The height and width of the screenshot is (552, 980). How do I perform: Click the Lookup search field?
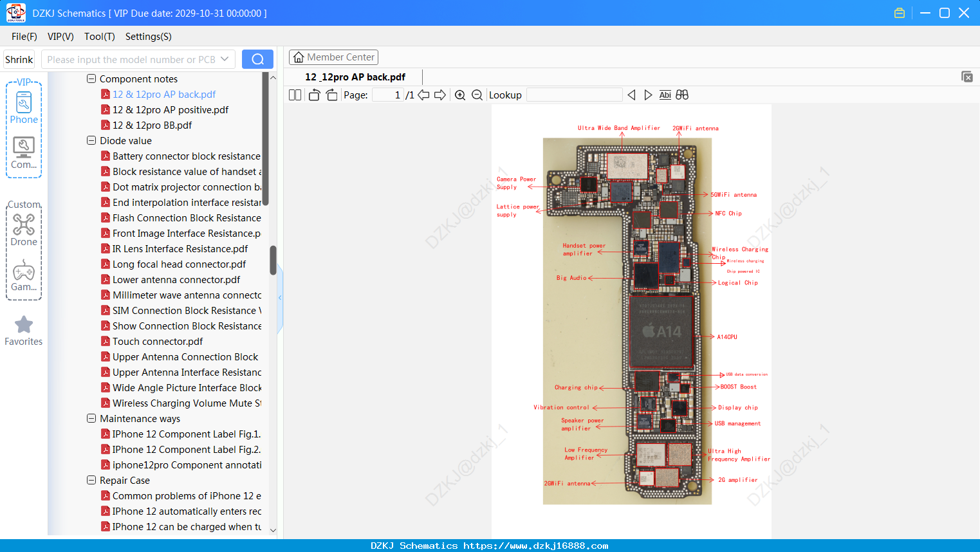[575, 95]
